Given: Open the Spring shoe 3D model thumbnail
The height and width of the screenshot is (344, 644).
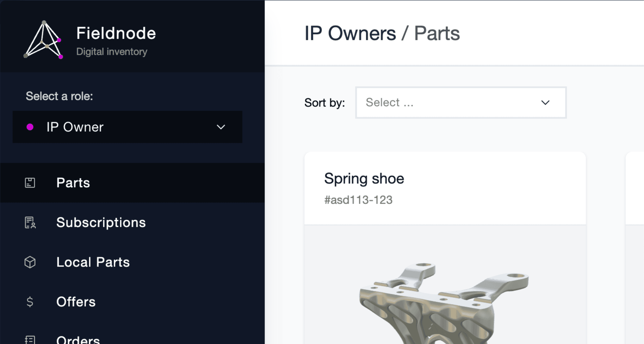Looking at the screenshot, I should pyautogui.click(x=444, y=300).
